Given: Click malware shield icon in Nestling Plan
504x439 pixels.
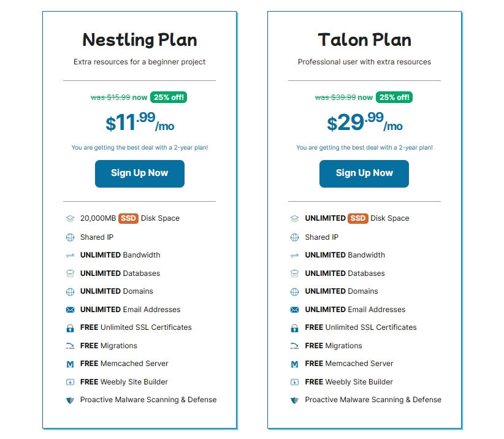Looking at the screenshot, I should point(70,400).
